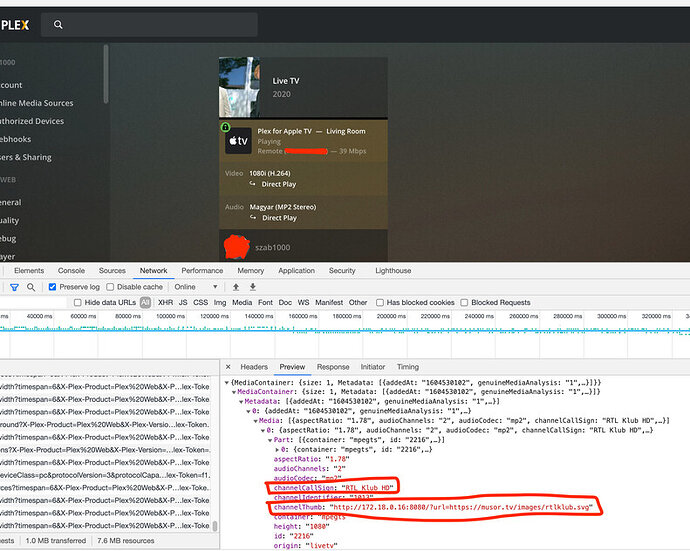Screen dimensions: 690x551
Task: Switch to the Performance tab
Action: (202, 271)
